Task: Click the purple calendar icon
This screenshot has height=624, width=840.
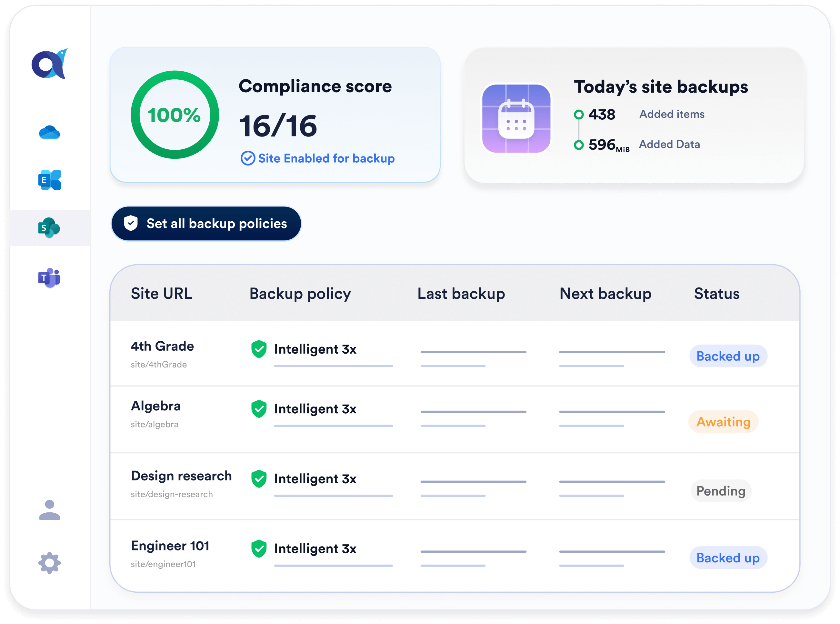Action: click(516, 119)
